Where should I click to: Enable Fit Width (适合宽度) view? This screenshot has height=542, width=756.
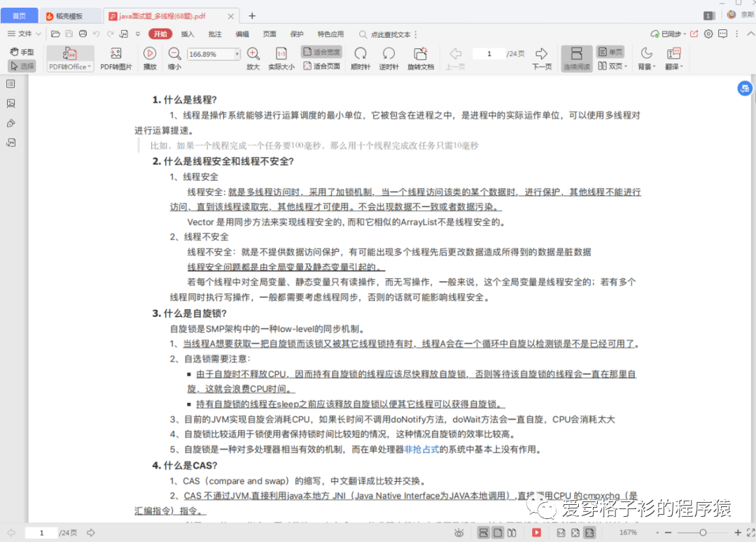[x=321, y=52]
